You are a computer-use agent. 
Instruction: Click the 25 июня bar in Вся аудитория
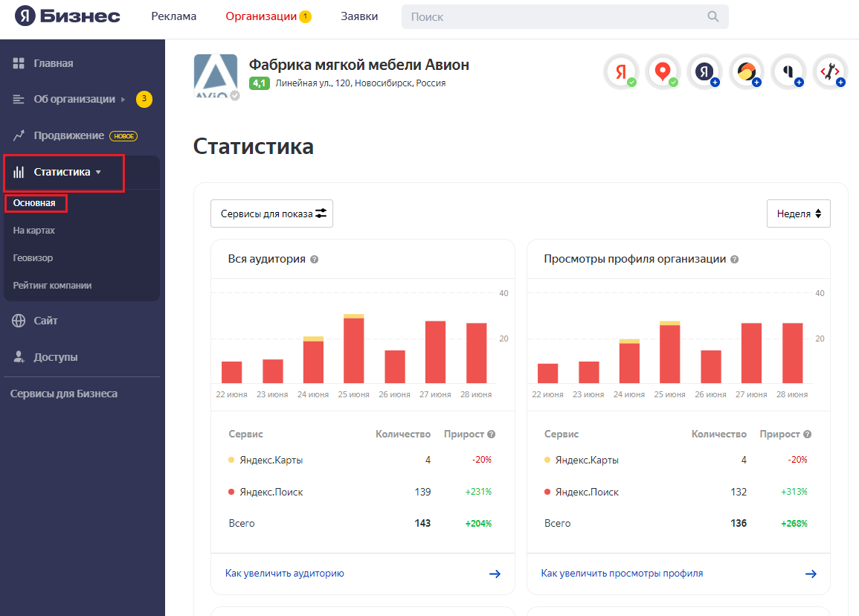point(354,350)
